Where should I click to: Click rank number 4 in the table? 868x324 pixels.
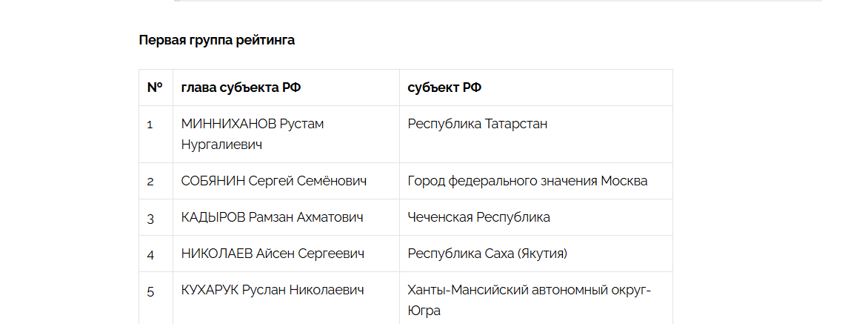(x=150, y=255)
